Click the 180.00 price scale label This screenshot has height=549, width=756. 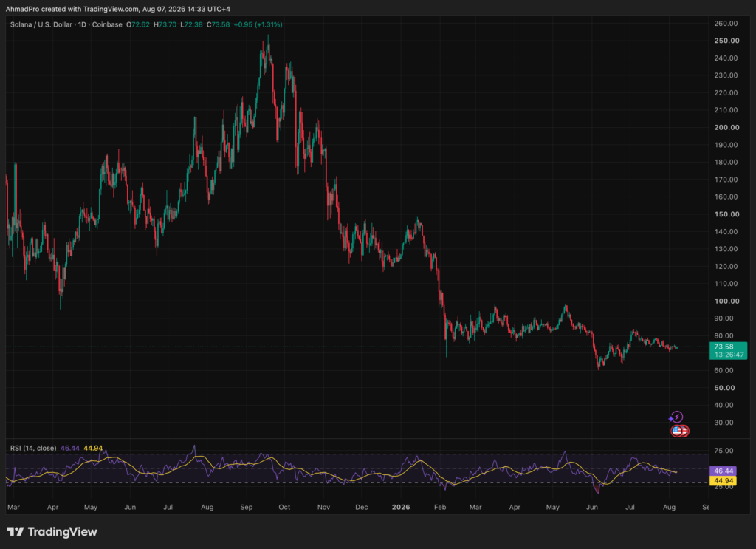(726, 162)
